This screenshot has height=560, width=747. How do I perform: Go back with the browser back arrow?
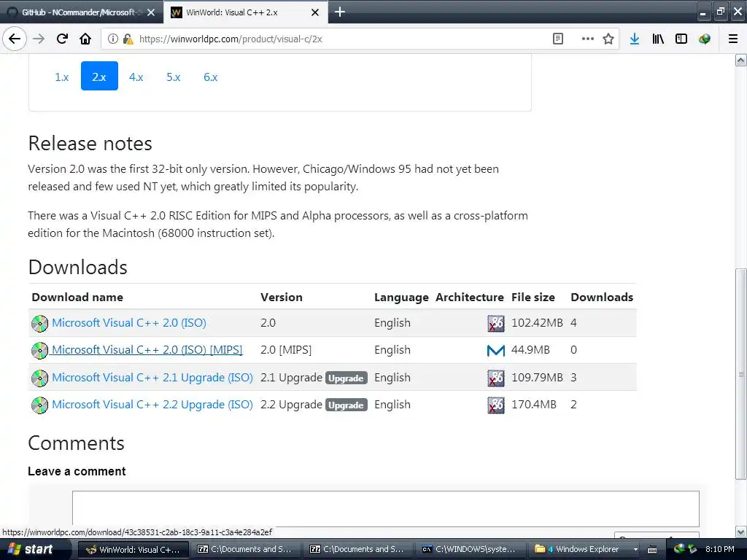tap(15, 39)
